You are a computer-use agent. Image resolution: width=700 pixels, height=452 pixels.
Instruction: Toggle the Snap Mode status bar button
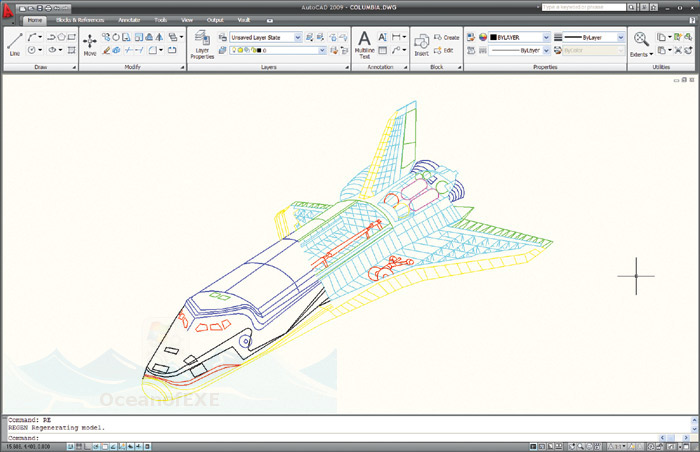(x=71, y=446)
